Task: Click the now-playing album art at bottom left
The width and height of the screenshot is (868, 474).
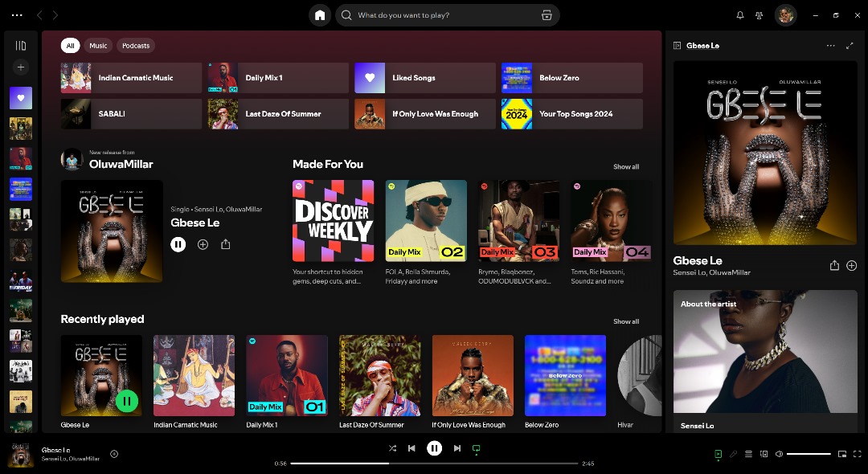Action: (x=21, y=454)
